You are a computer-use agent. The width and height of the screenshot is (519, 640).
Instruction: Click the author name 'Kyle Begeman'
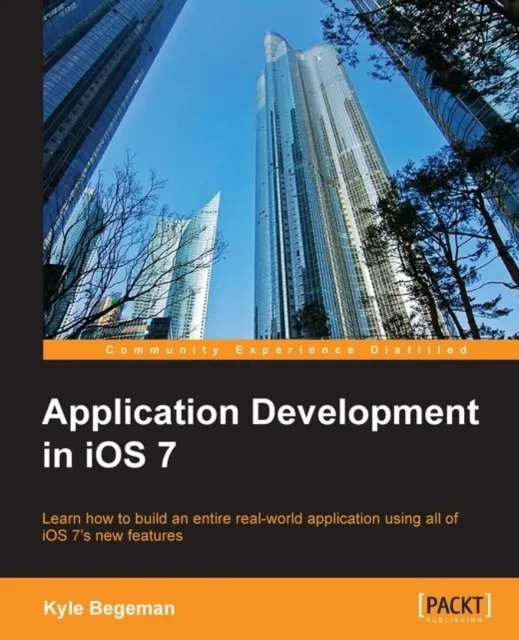(109, 608)
